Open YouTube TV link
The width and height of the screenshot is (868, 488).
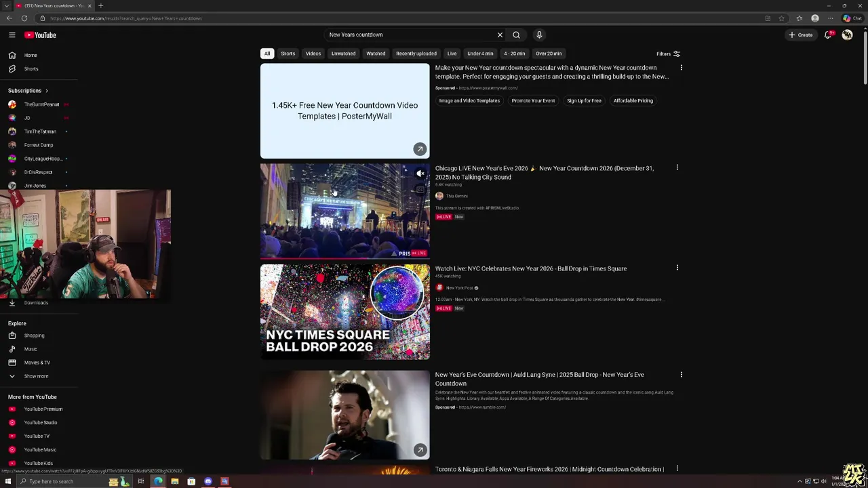(x=38, y=436)
